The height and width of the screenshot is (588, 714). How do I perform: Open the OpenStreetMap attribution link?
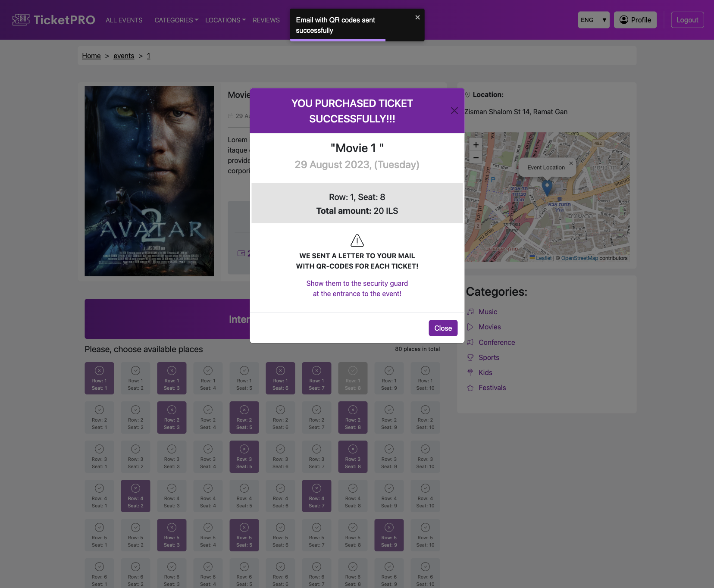[x=579, y=258]
